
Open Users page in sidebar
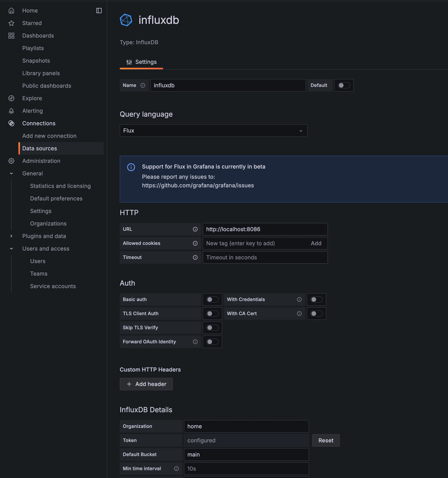pos(38,261)
